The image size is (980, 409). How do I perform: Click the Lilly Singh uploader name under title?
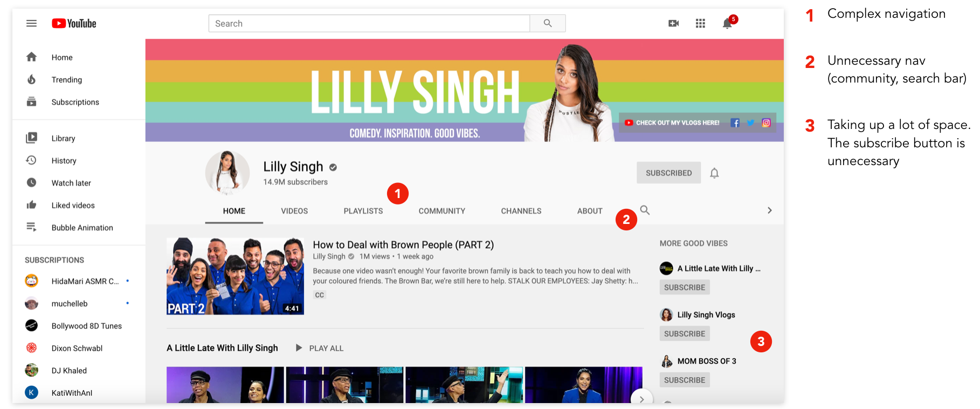[329, 256]
